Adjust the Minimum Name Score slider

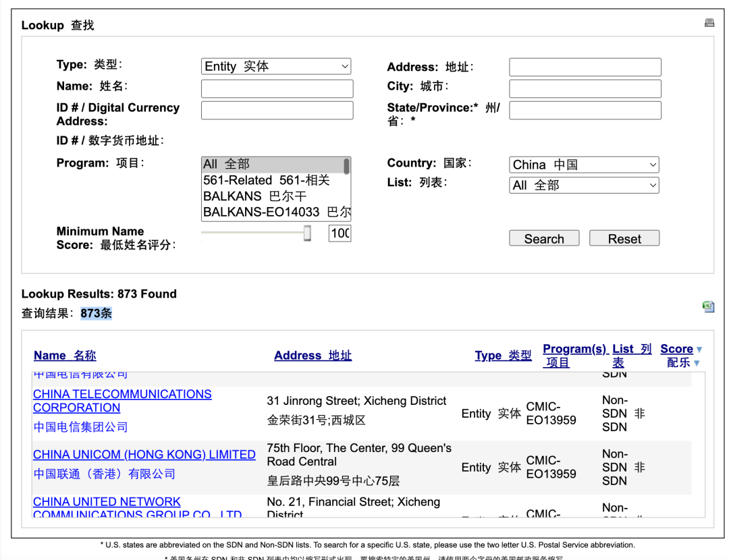308,233
